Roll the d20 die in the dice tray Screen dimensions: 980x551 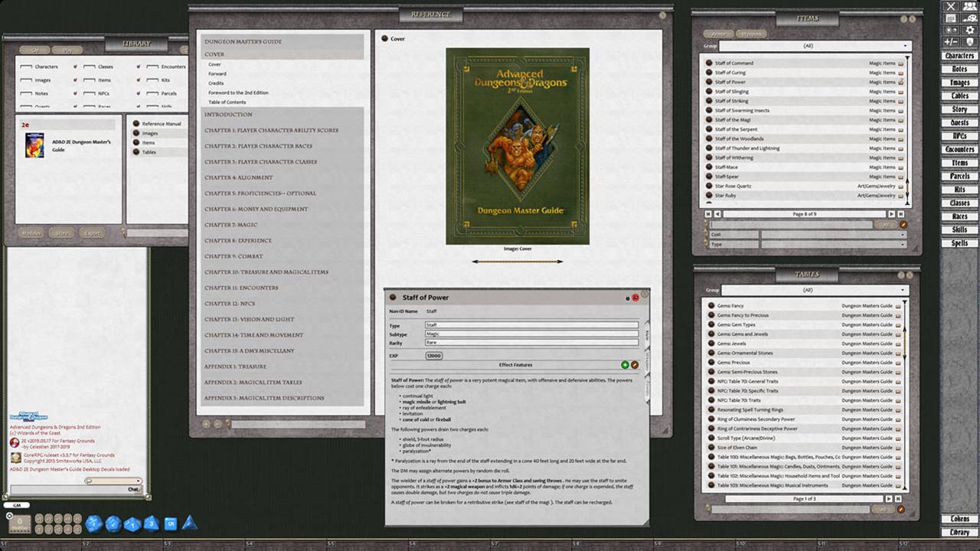click(x=94, y=523)
